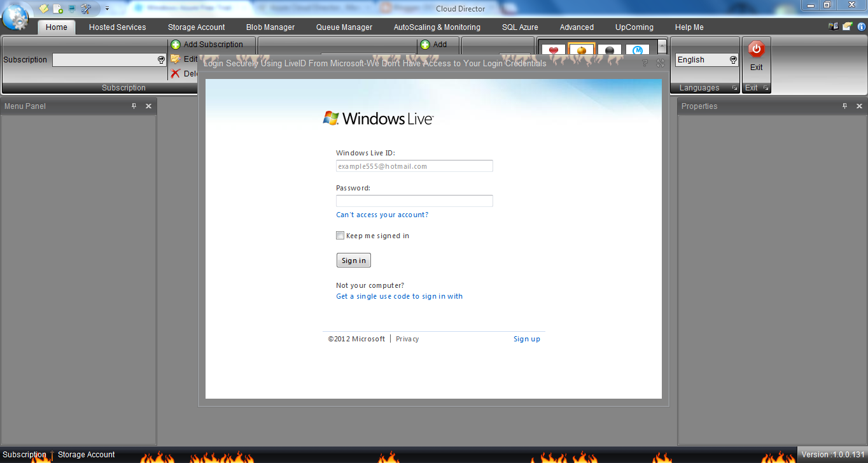
Task: Close the Properties panel
Action: [859, 106]
